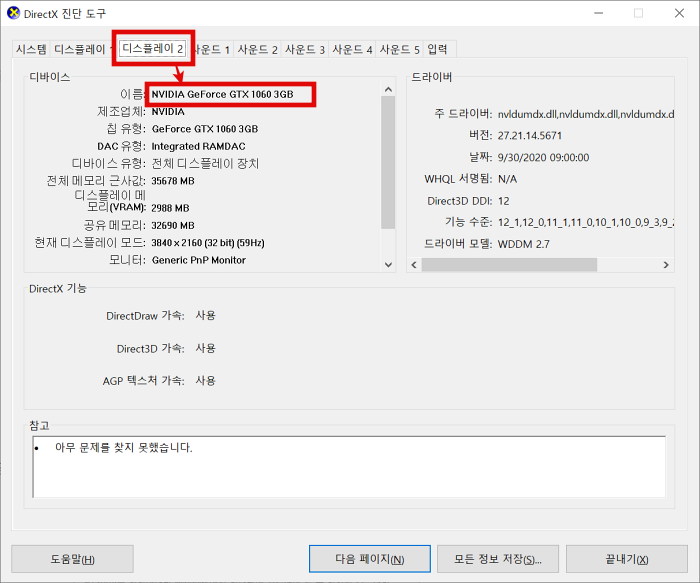The width and height of the screenshot is (700, 583).
Task: Click feature levels 12_1,12_0 value
Action: (586, 222)
